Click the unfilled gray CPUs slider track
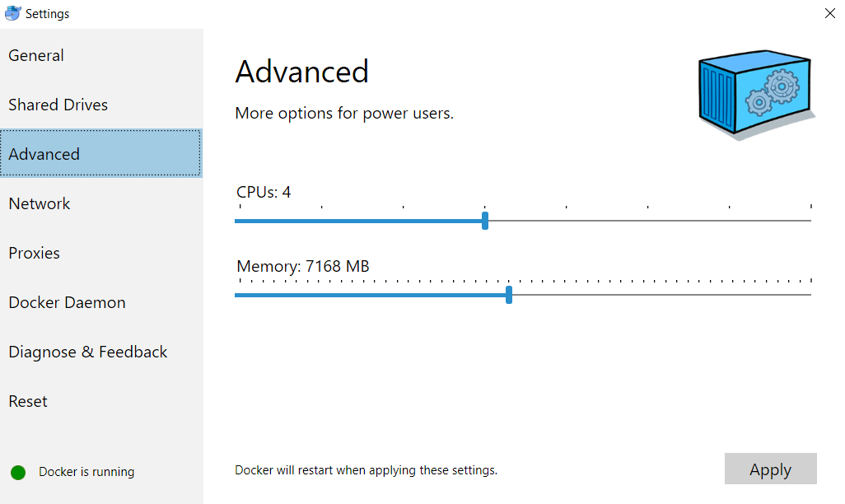This screenshot has width=845, height=504. [651, 221]
